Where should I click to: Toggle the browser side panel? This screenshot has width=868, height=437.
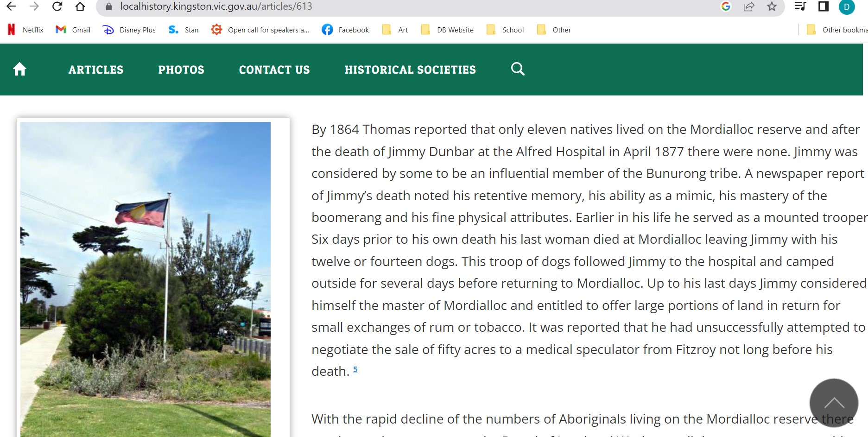pos(823,6)
